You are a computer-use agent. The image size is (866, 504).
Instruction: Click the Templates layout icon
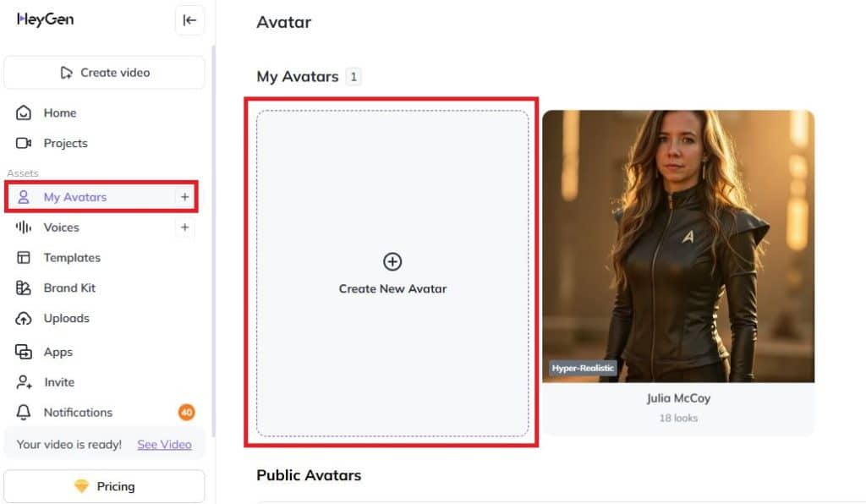click(x=23, y=258)
